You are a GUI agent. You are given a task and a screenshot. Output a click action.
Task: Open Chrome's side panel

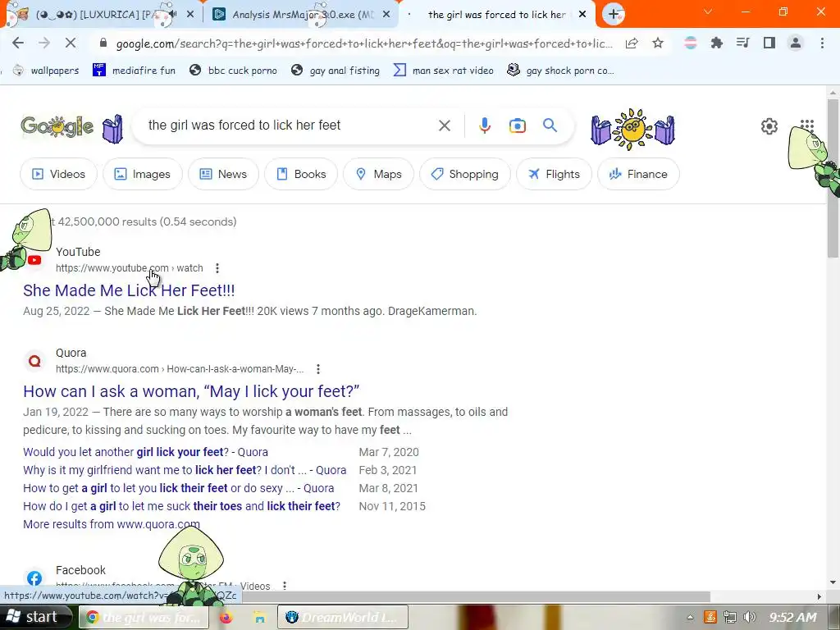[x=769, y=43]
